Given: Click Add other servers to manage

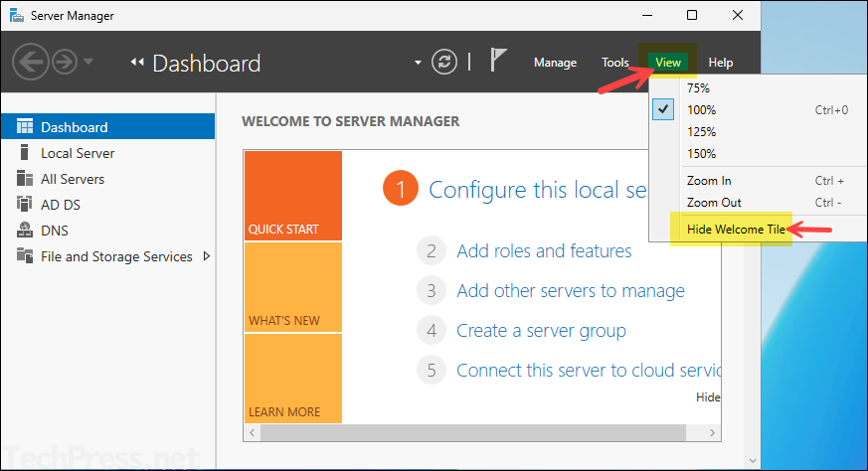Looking at the screenshot, I should click(570, 290).
